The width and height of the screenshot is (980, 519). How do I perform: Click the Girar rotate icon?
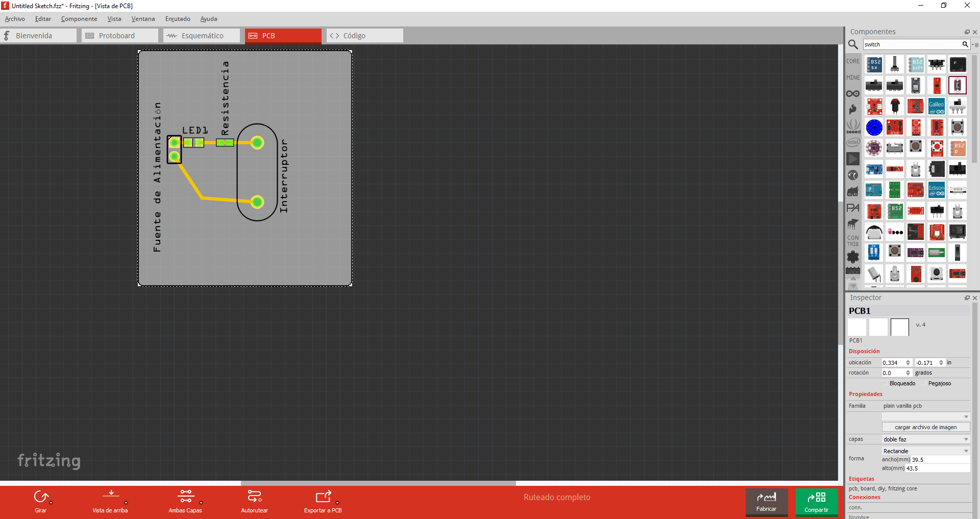point(41,497)
